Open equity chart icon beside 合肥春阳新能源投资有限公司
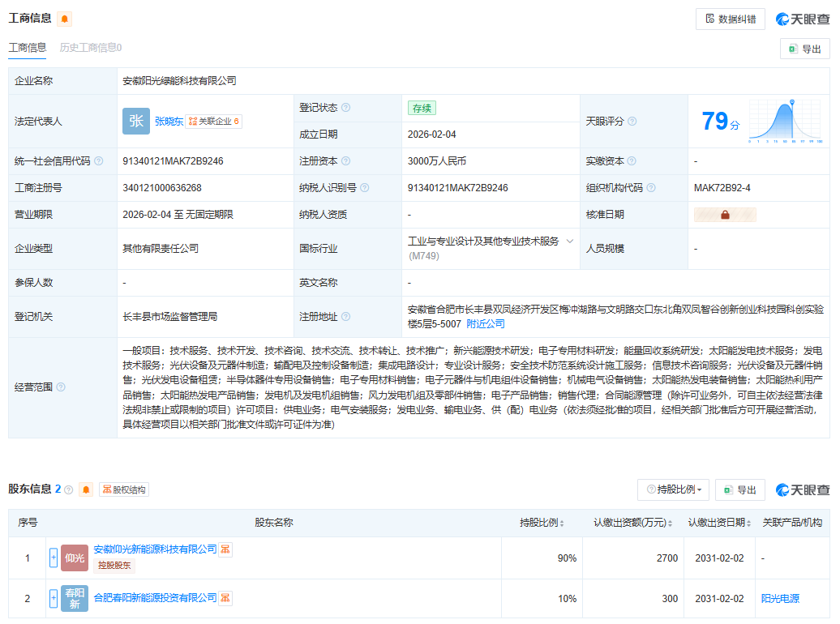 pos(226,598)
